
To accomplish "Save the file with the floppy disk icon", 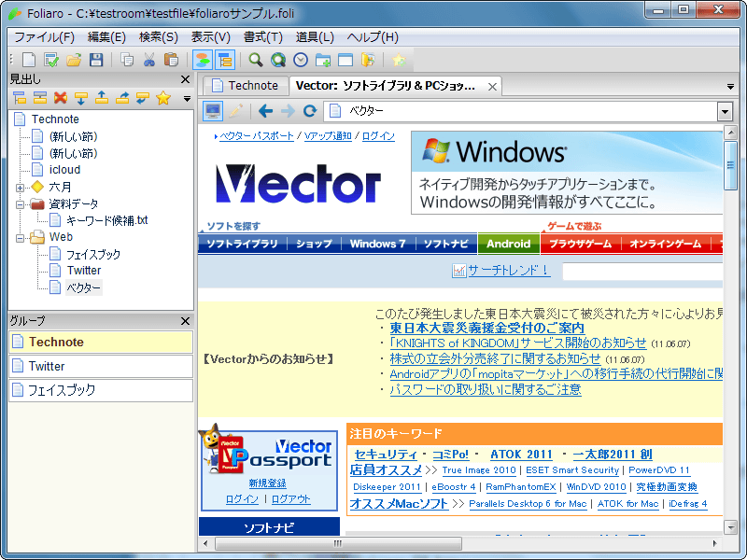I will click(96, 60).
